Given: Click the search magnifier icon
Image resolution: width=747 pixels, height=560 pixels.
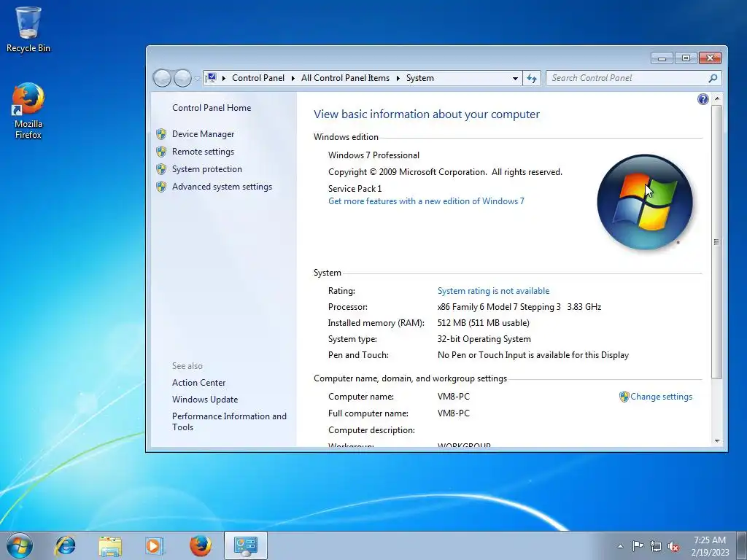Looking at the screenshot, I should pyautogui.click(x=713, y=78).
